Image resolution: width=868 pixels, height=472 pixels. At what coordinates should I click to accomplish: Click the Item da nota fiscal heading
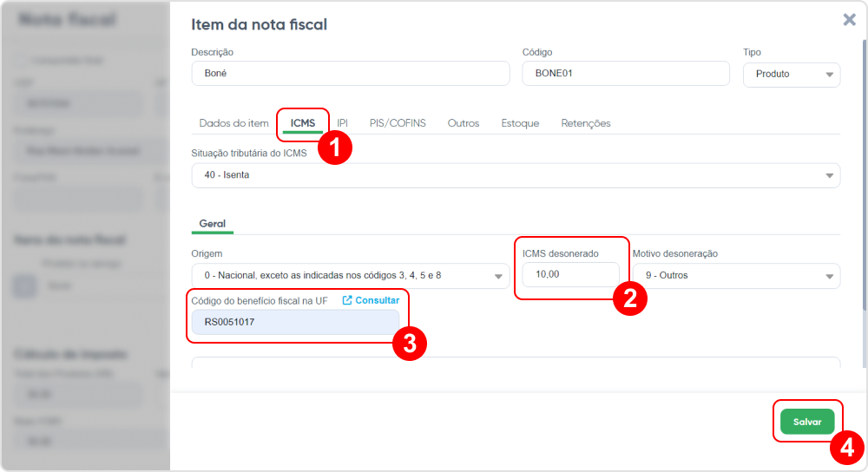[259, 24]
